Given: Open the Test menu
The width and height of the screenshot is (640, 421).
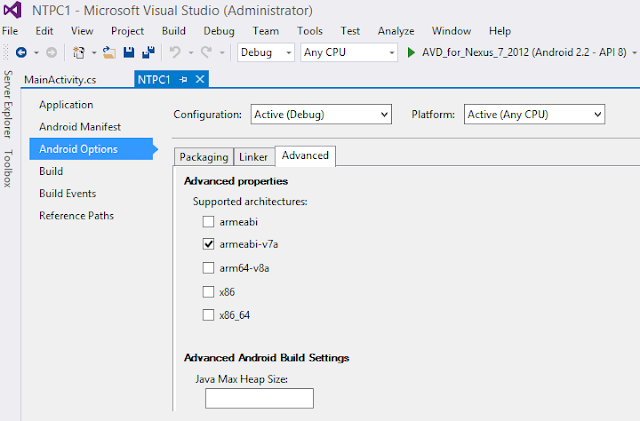Looking at the screenshot, I should pyautogui.click(x=350, y=31).
